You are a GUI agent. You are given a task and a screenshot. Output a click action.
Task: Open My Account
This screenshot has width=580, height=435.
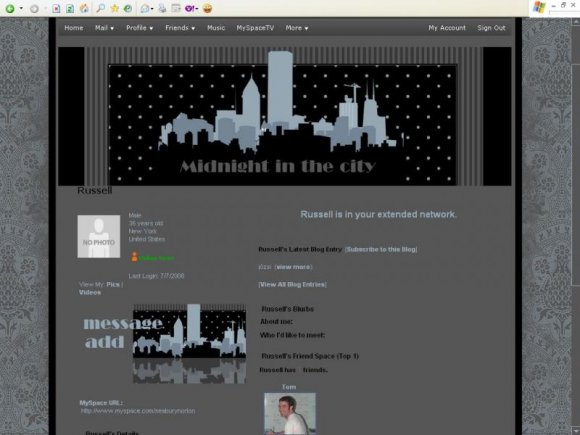447,28
